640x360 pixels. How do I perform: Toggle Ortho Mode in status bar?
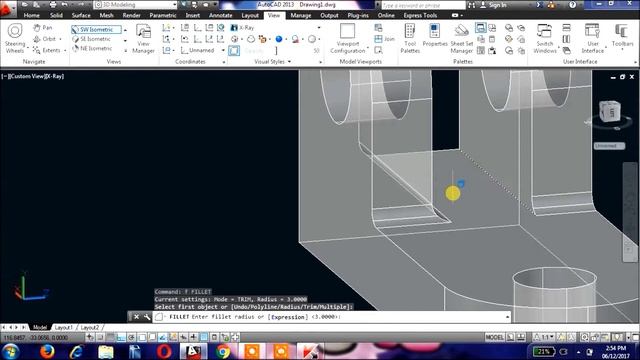(x=121, y=337)
